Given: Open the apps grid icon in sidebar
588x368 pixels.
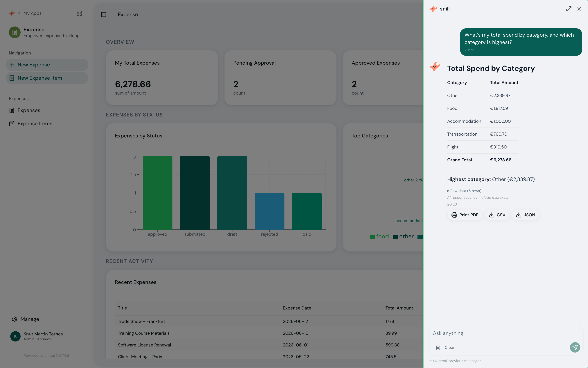Looking at the screenshot, I should [x=79, y=13].
